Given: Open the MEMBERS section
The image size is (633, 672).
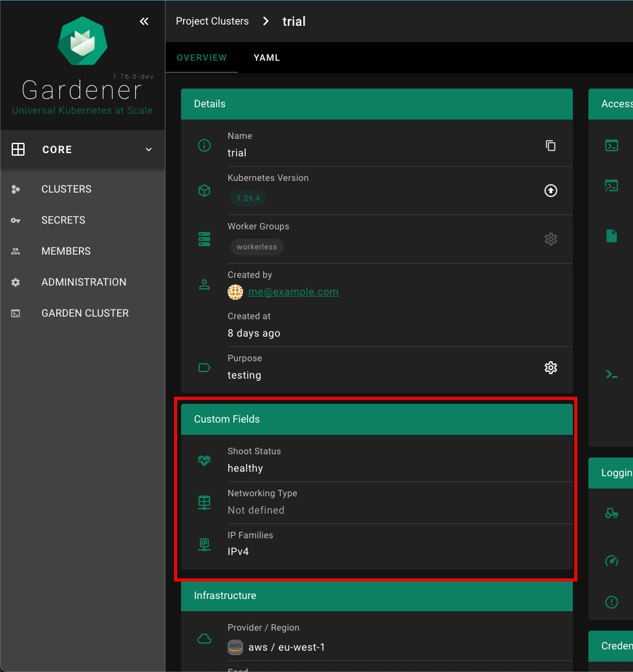Looking at the screenshot, I should (65, 251).
